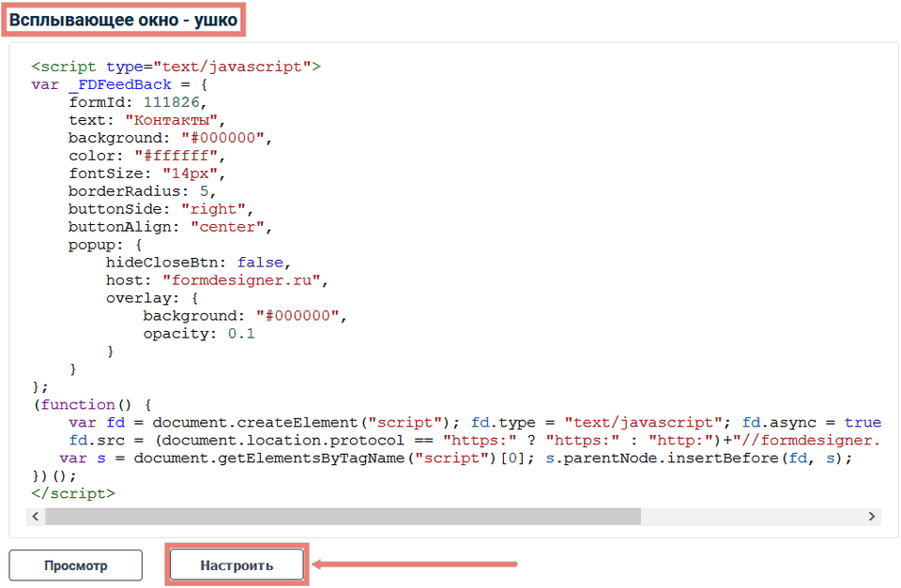Click the closing </script> tag

coord(73,493)
